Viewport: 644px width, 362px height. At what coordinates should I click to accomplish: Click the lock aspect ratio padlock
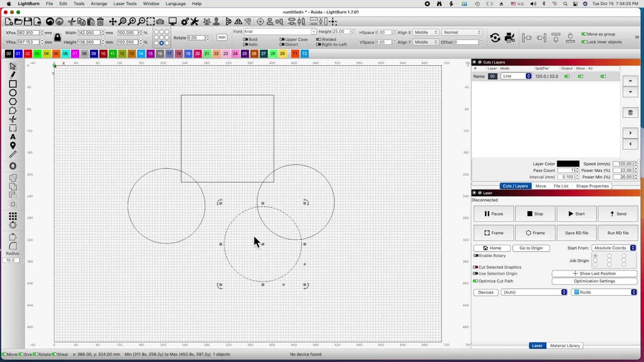[57, 37]
